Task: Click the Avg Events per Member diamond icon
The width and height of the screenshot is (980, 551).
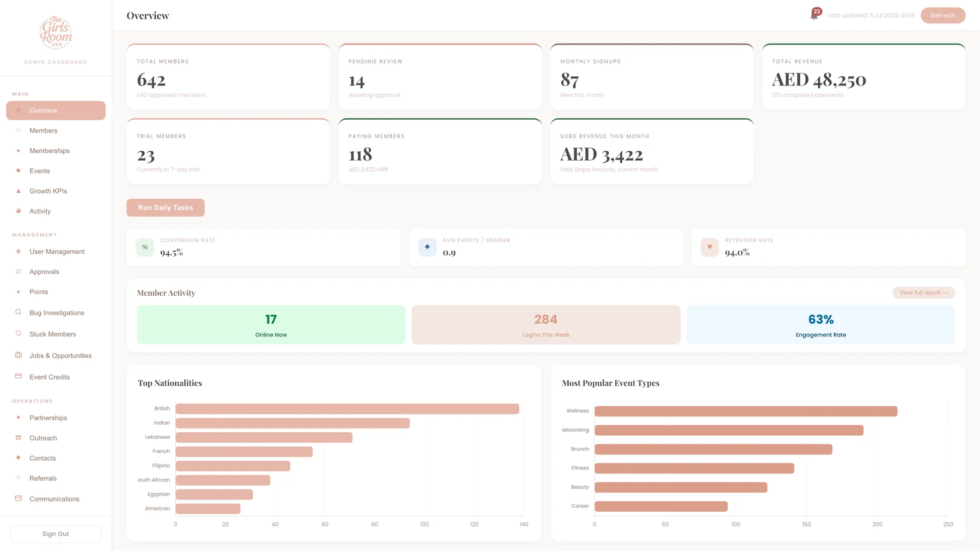Action: pyautogui.click(x=427, y=247)
